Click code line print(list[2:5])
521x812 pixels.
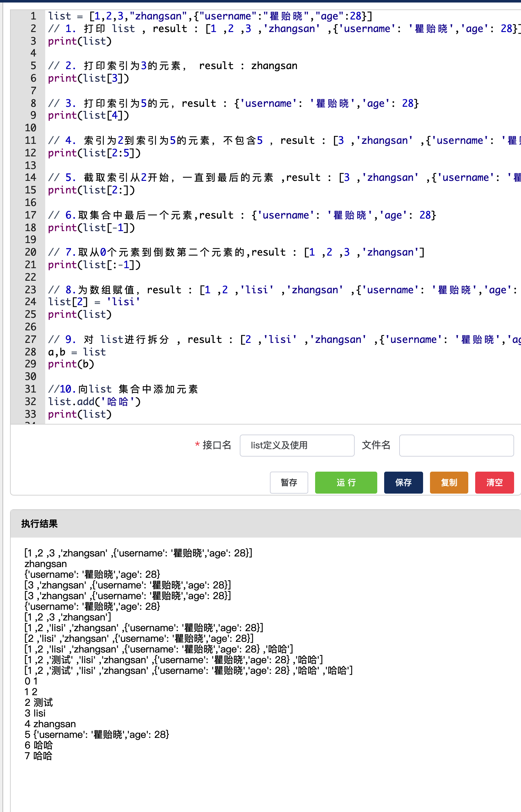[x=94, y=153]
